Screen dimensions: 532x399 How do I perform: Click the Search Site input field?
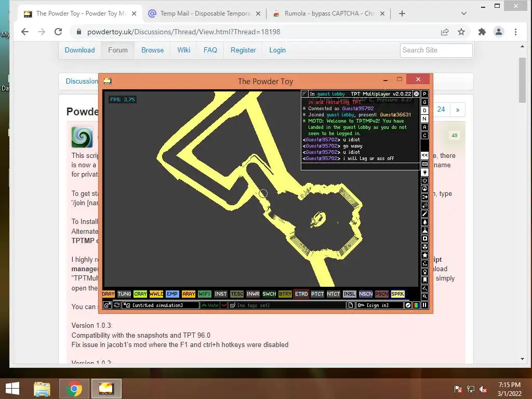point(436,50)
